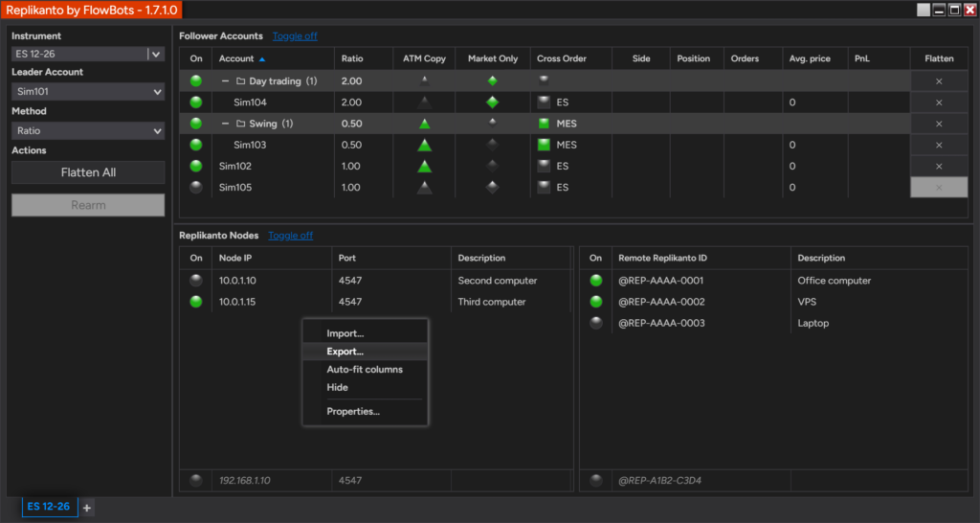Sort by Account column header
This screenshot has height=523, width=980.
(273, 58)
